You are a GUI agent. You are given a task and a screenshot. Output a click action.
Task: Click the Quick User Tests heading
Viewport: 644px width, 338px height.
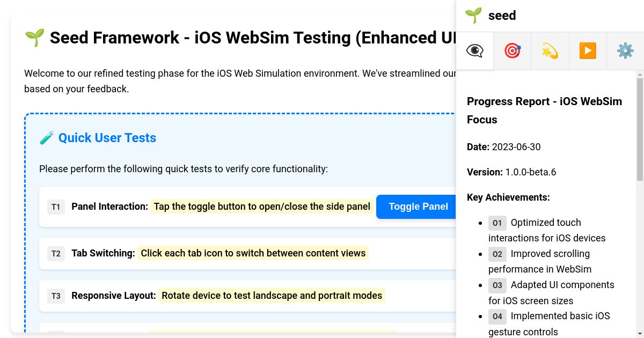coord(107,138)
